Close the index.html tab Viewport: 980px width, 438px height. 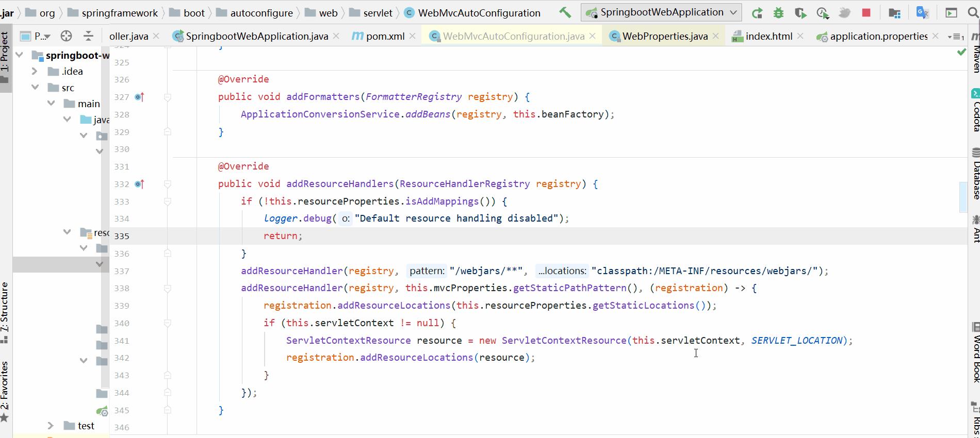[x=801, y=36]
